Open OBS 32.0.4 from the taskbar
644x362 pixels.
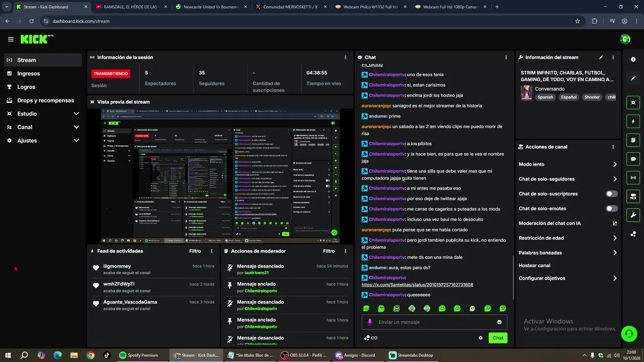point(304,355)
